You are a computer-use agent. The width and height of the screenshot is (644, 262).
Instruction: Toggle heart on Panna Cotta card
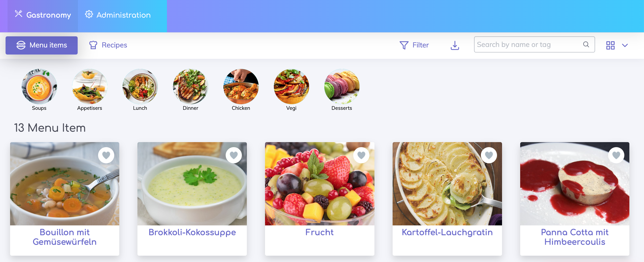tap(616, 155)
